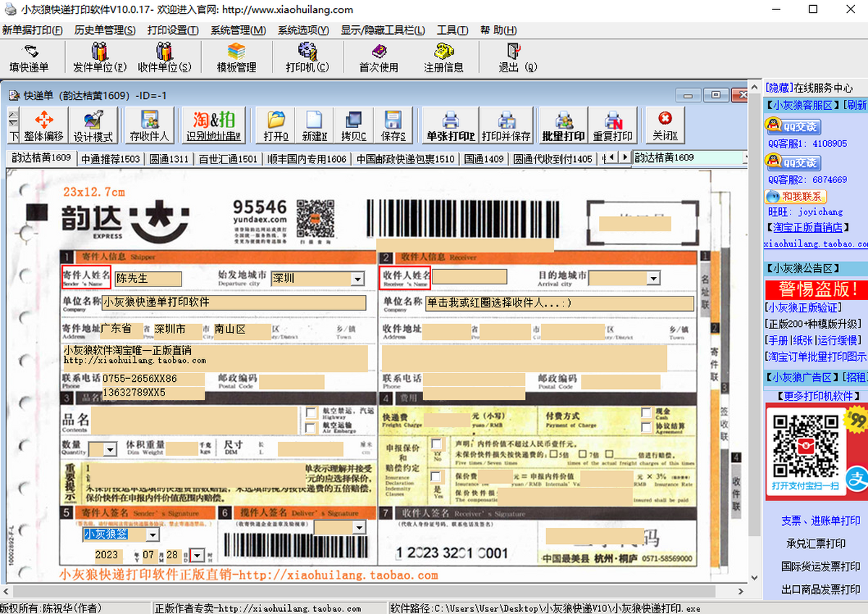The height and width of the screenshot is (614, 868).
Task: Expand the 目的地城市 dropdown
Action: coord(653,278)
